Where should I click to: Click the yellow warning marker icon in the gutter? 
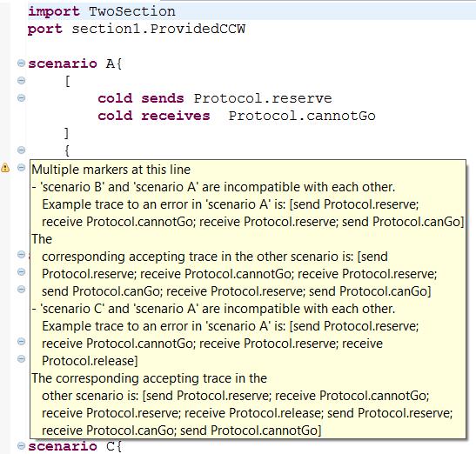5,168
